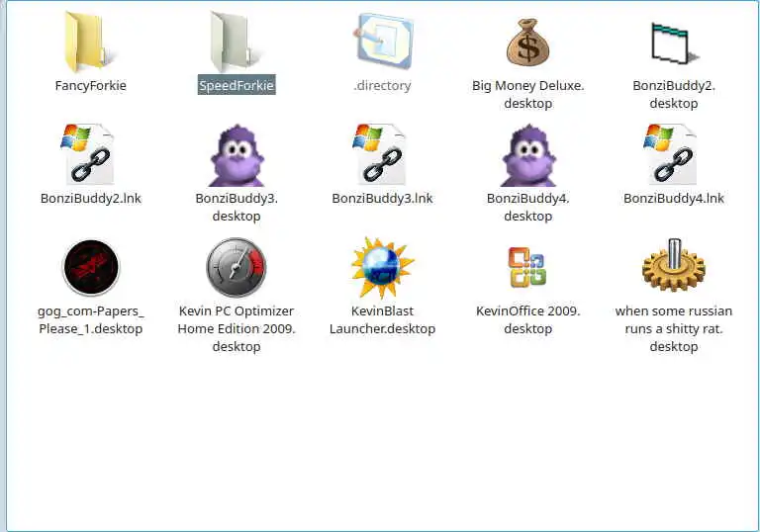
Task: Click the BonziBuddy2.lnk shortcut icon
Action: pyautogui.click(x=88, y=154)
